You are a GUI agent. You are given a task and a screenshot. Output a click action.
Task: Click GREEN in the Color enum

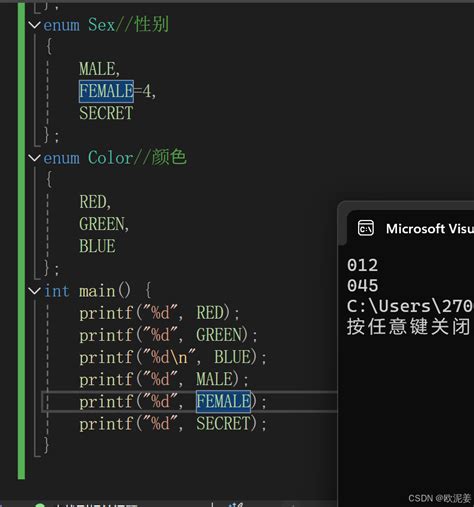pyautogui.click(x=102, y=224)
